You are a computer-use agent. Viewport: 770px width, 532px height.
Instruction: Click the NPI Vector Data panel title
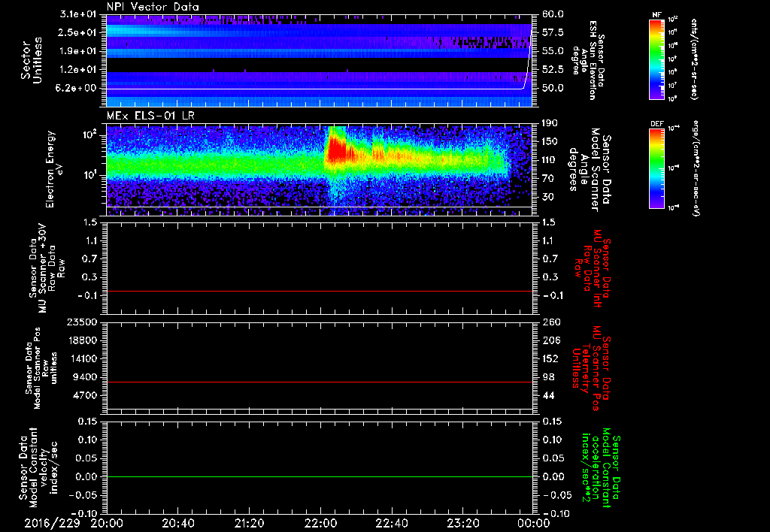pos(153,8)
